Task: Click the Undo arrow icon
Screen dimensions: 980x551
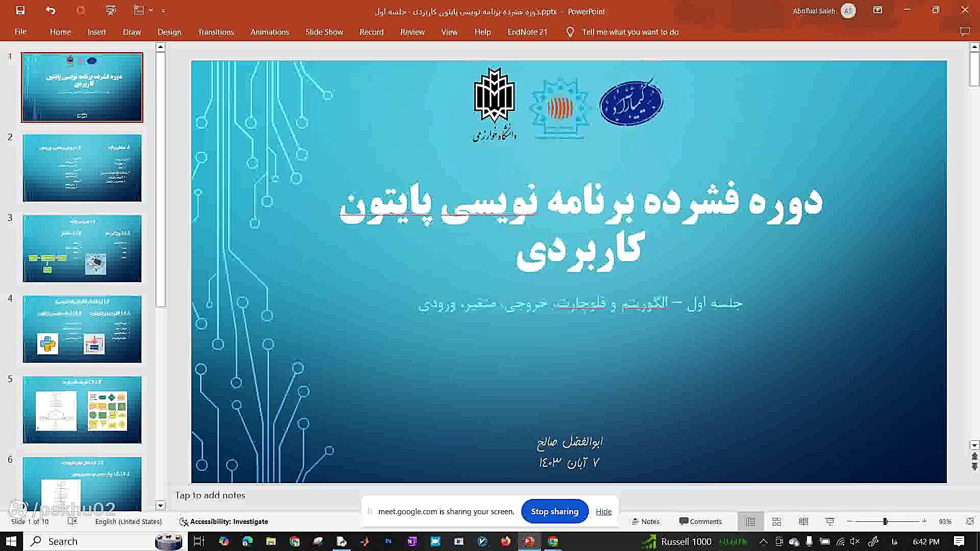Action: tap(50, 10)
